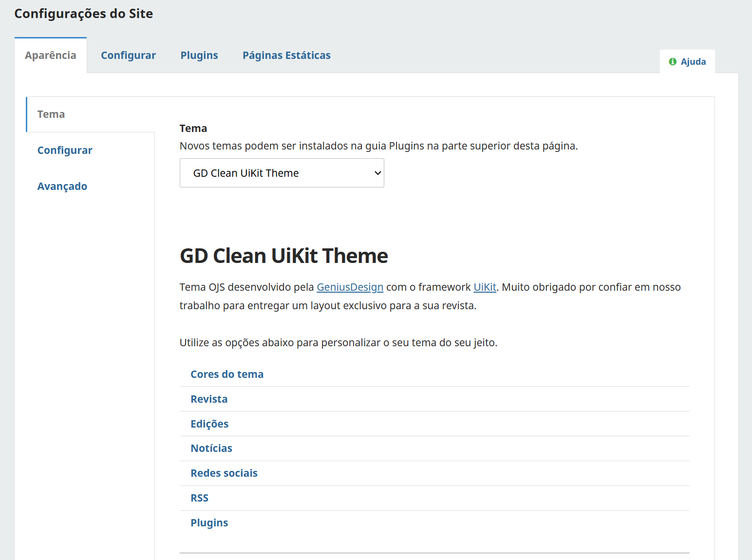
Task: Expand the Redes sociais section
Action: click(x=224, y=473)
